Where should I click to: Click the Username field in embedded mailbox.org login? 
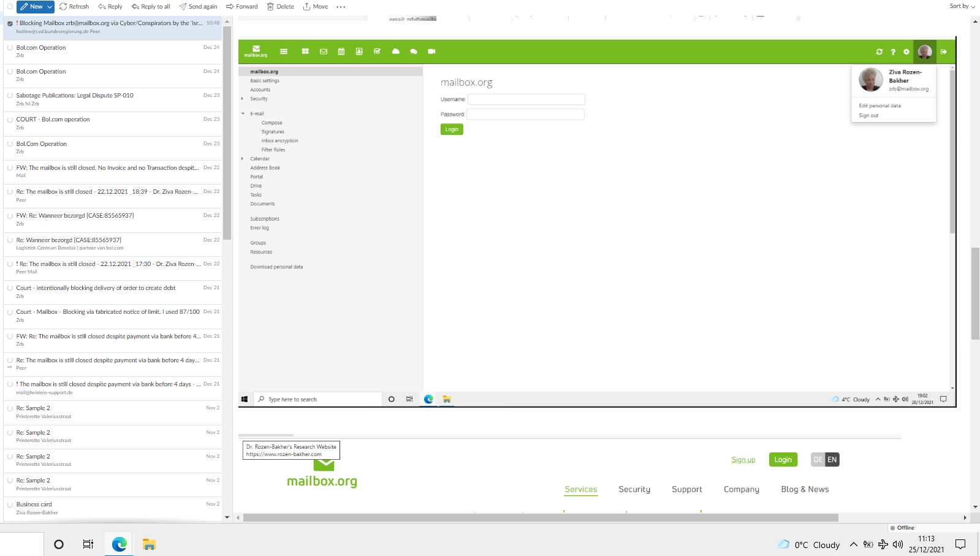526,99
